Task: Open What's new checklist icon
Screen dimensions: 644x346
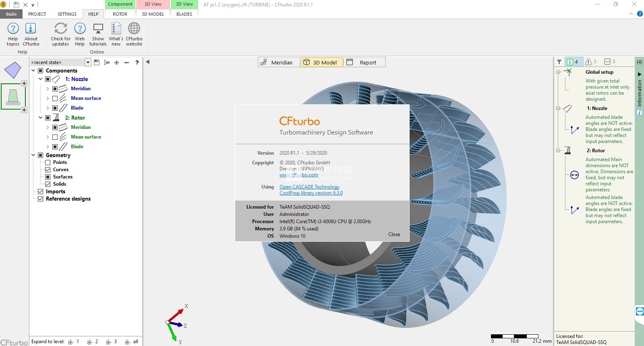Action: tap(116, 29)
